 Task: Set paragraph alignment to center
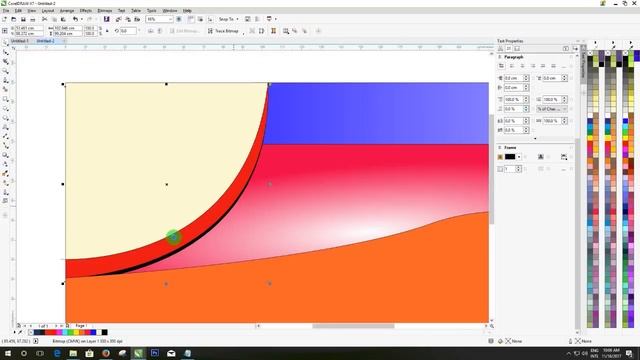[522, 66]
